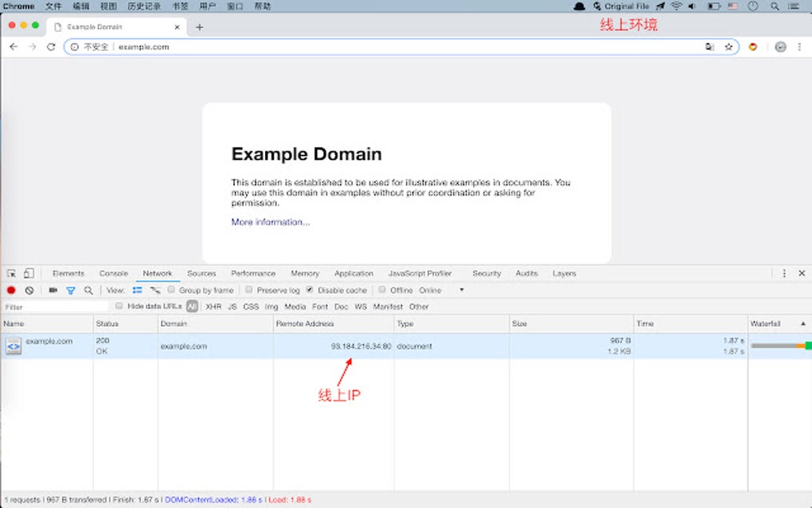The image size is (812, 508).
Task: Clear the network log
Action: click(x=29, y=290)
